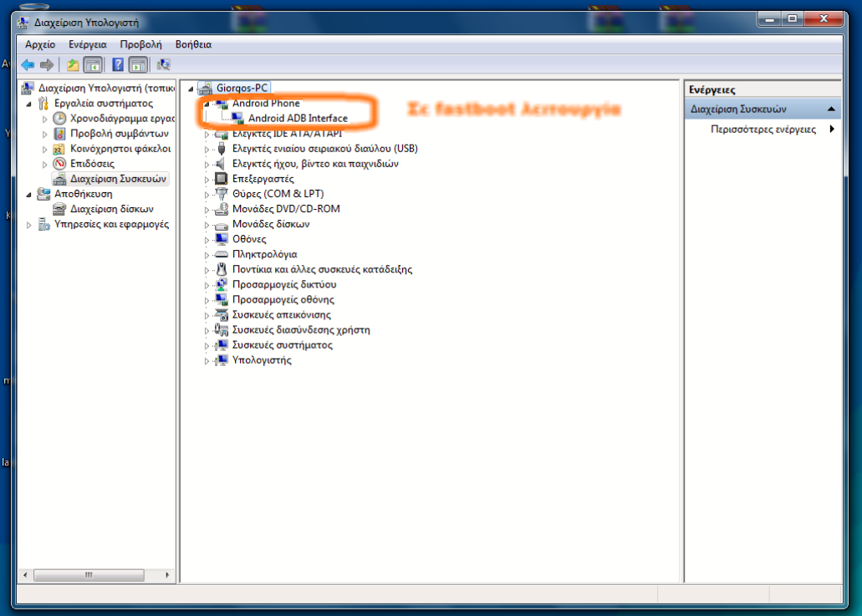Click the Συσκευές διασύνδεσης χρήστη icon
Image resolution: width=862 pixels, height=616 pixels.
(222, 329)
